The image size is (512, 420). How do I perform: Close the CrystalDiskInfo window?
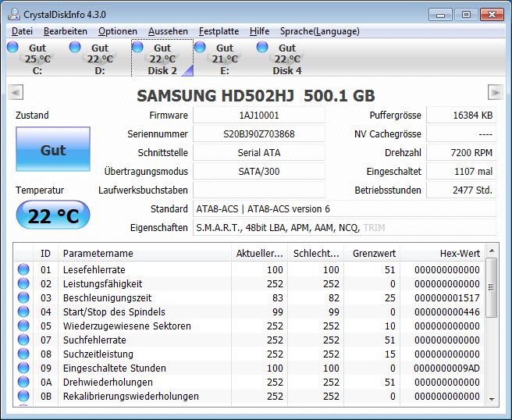click(x=492, y=15)
